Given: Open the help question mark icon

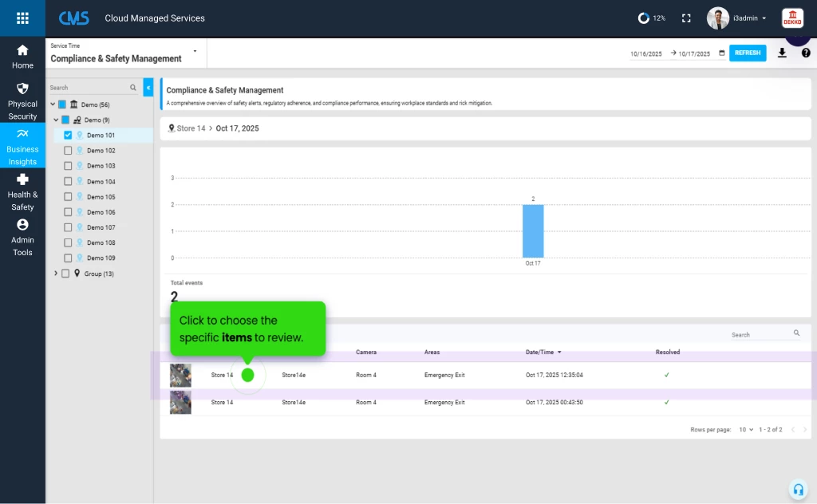Looking at the screenshot, I should click(805, 53).
